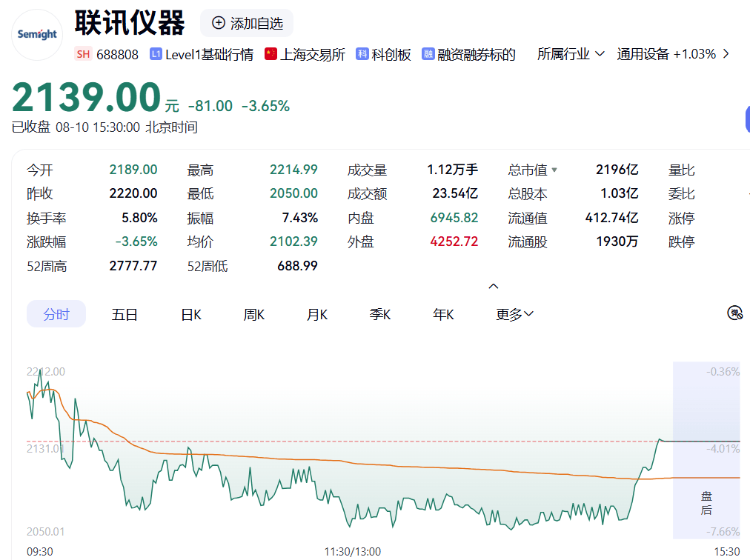Click the Semight company logo
The height and width of the screenshot is (560, 750).
pyautogui.click(x=37, y=34)
